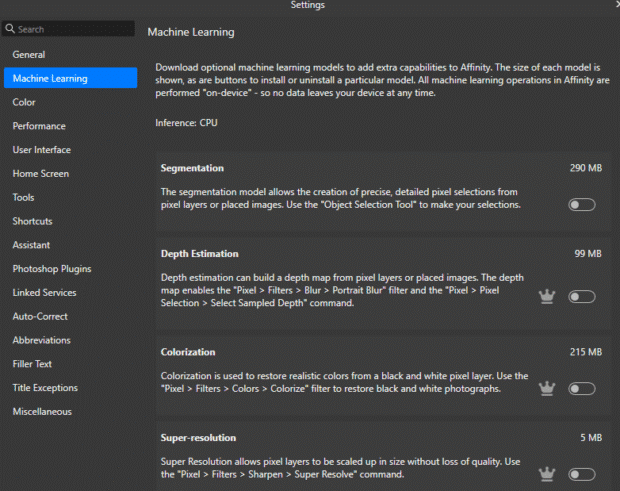
Task: Enable the Segmentation model toggle
Action: (x=581, y=205)
